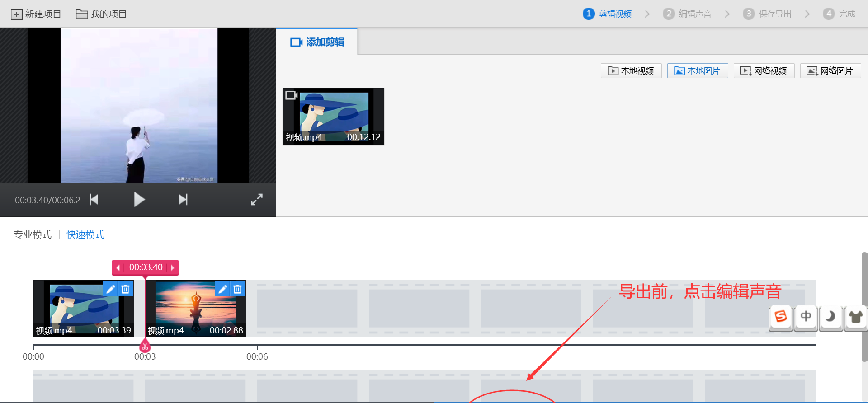Click the scissors split marker on timeline
This screenshot has width=868, height=403.
pos(145,346)
